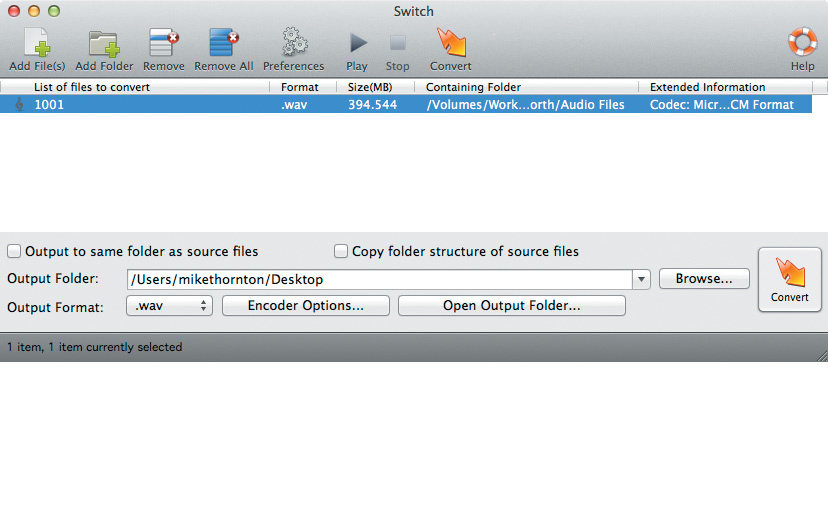Click the Stop playback icon

click(x=397, y=43)
